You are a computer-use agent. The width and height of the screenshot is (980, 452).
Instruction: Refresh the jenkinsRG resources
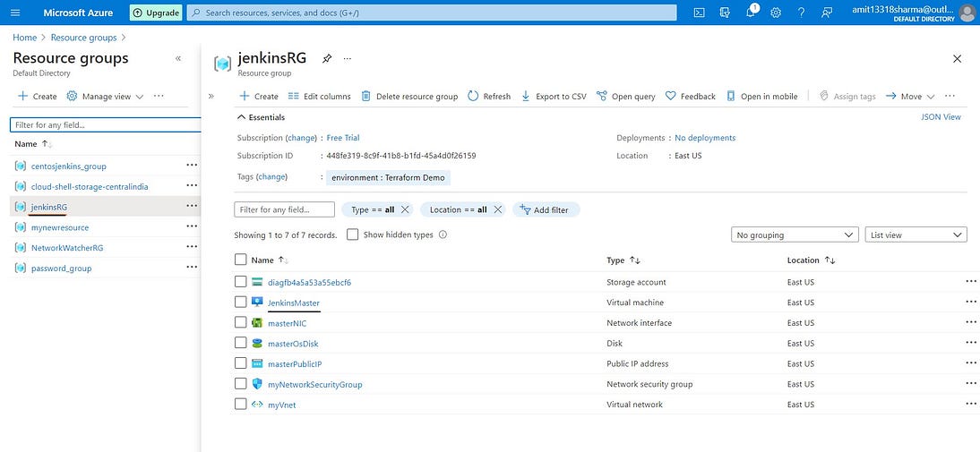coord(489,96)
